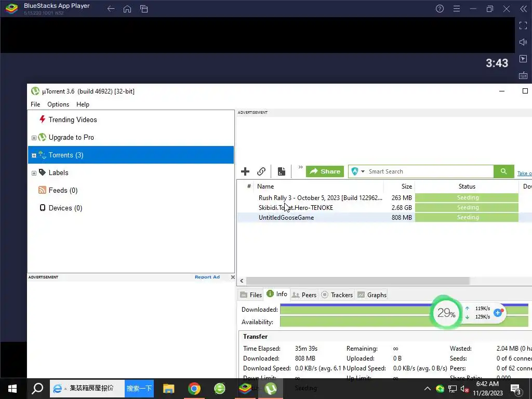
Task: Sort torrents by Status column header
Action: [467, 187]
